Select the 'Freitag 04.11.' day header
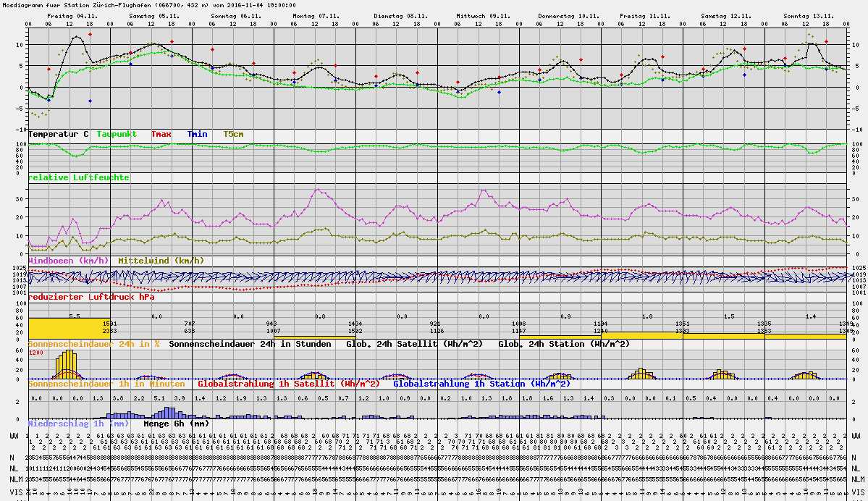Image resolution: width=868 pixels, height=501 pixels. [72, 16]
